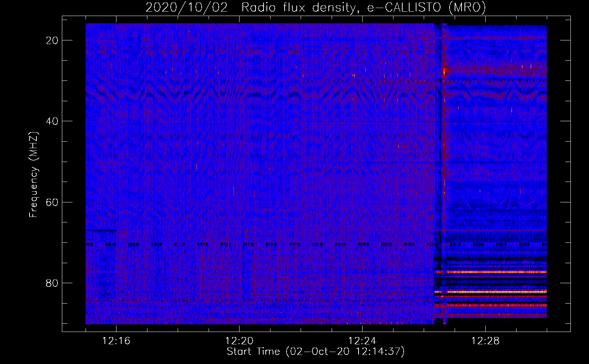
Task: Click the '60' frequency tick label
Action: tap(52, 202)
